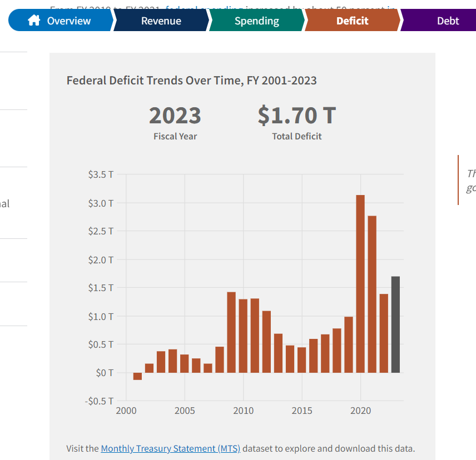This screenshot has height=460, width=476.
Task: Click the '$2.0 T' y-axis label
Action: pos(101,260)
